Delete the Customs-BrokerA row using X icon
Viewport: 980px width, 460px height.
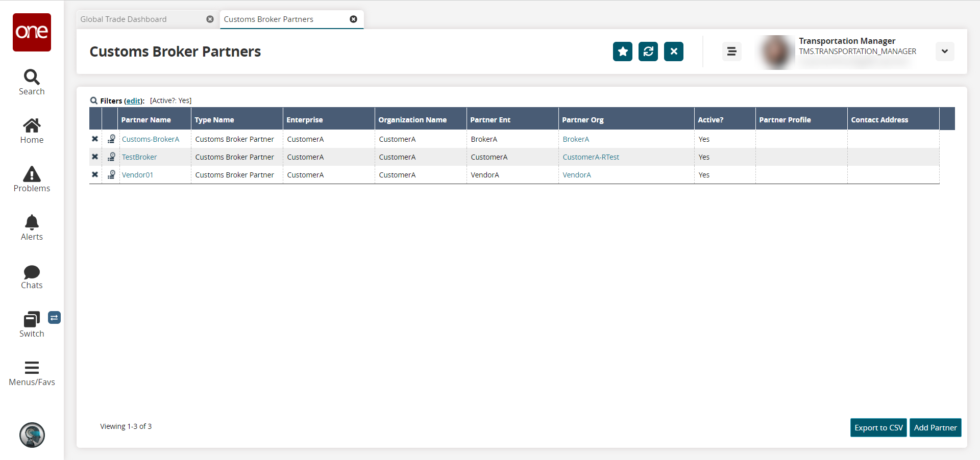click(x=95, y=139)
